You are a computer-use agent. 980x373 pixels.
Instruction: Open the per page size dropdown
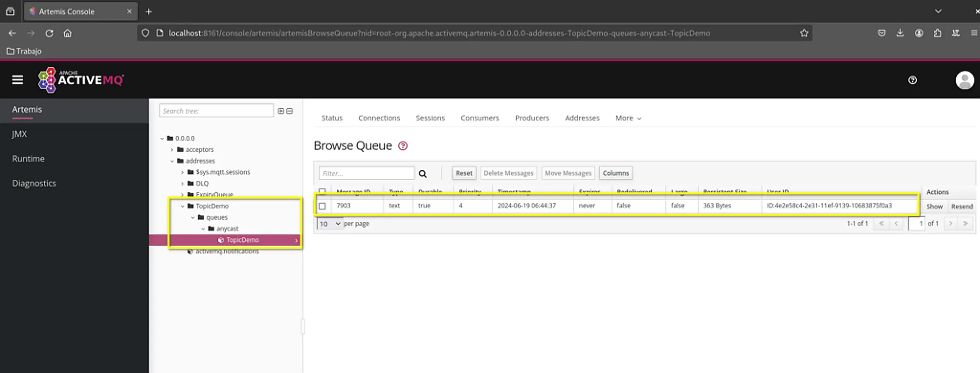click(330, 224)
